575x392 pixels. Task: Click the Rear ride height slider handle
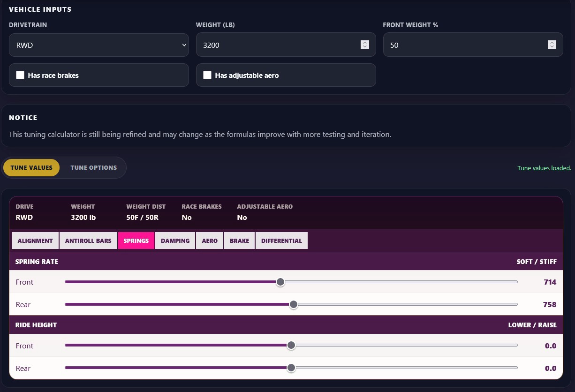[291, 368]
